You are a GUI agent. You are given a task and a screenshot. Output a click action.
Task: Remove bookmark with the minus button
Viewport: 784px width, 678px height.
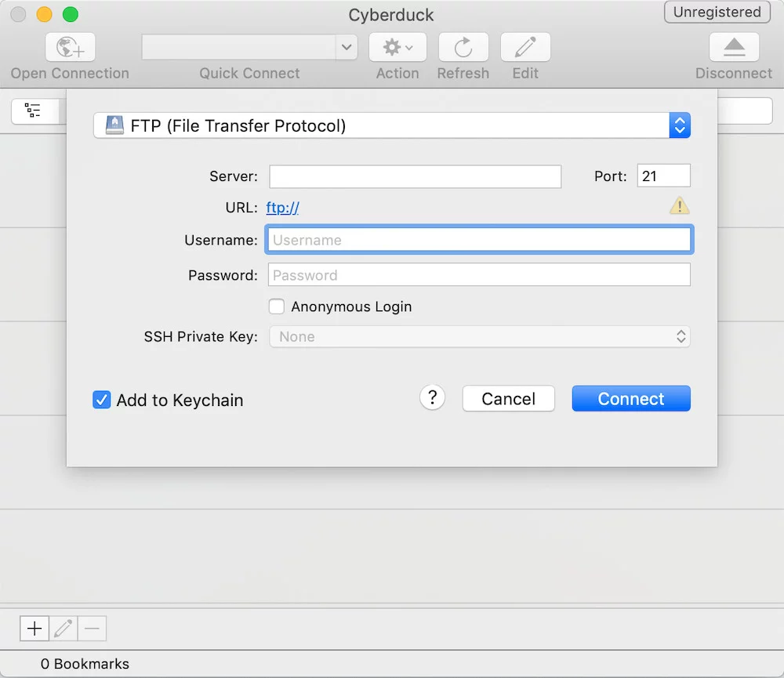[x=92, y=628]
